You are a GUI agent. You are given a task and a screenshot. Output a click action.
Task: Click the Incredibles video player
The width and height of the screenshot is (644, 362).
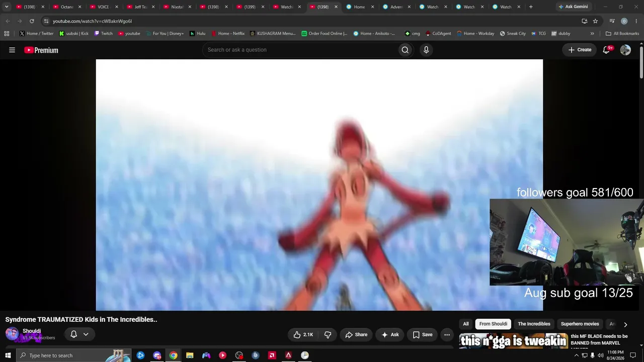(x=319, y=185)
